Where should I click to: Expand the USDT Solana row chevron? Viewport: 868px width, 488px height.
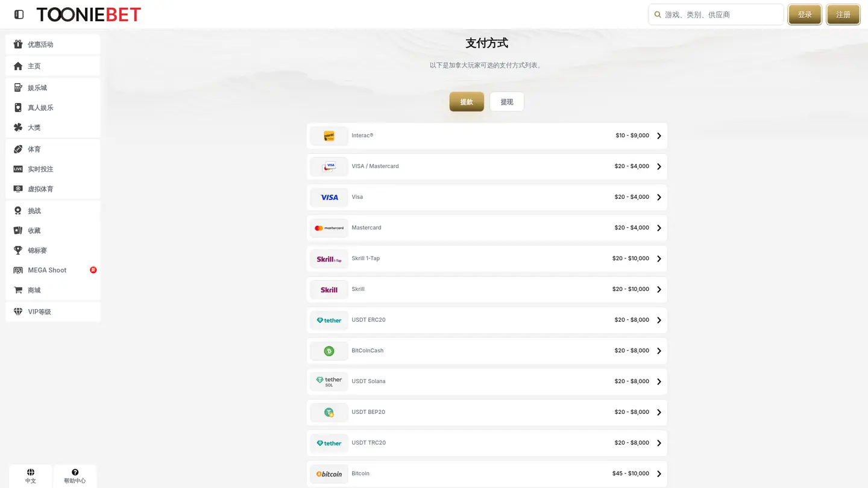tap(659, 382)
